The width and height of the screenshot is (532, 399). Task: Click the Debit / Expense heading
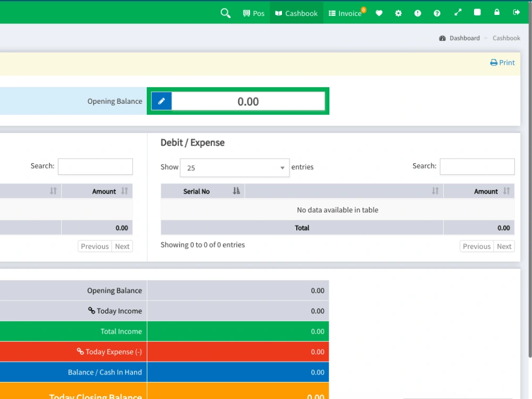[193, 143]
